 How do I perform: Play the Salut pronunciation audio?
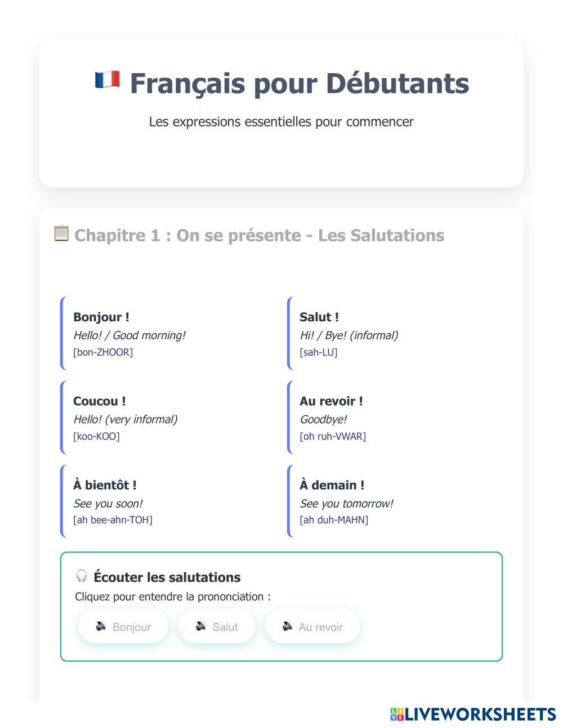217,626
